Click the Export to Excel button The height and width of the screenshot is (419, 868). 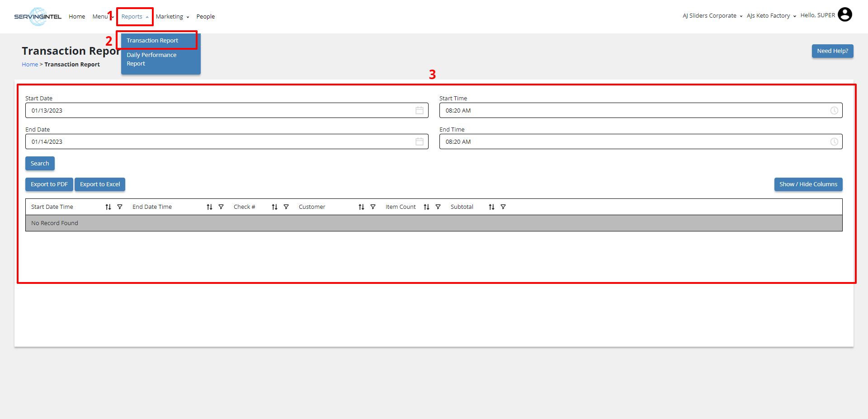[x=100, y=184]
